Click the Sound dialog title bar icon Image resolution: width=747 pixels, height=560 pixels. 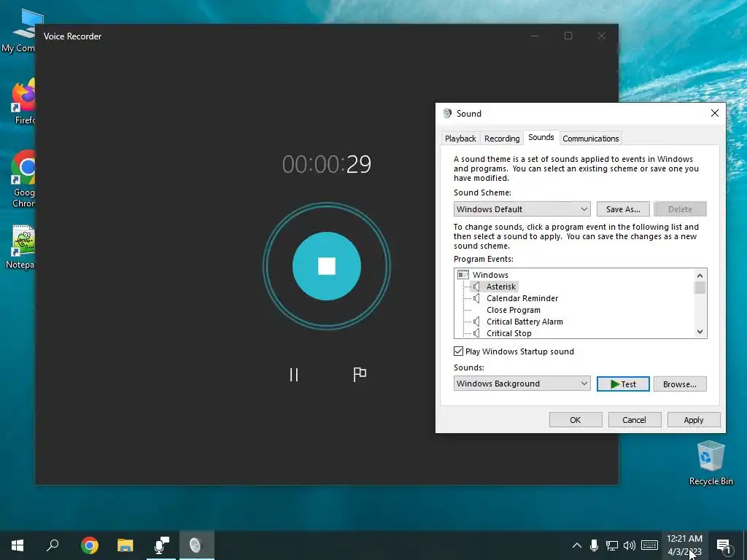pos(447,113)
